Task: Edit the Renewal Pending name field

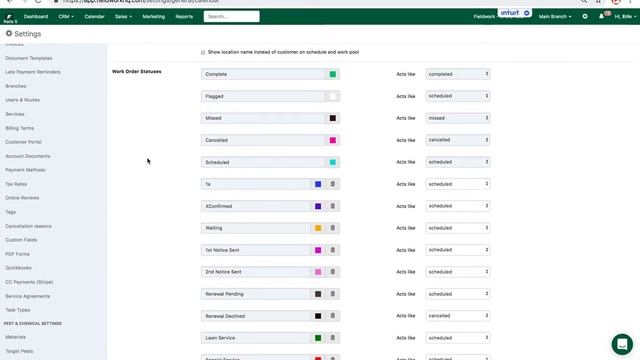Action: (256, 294)
